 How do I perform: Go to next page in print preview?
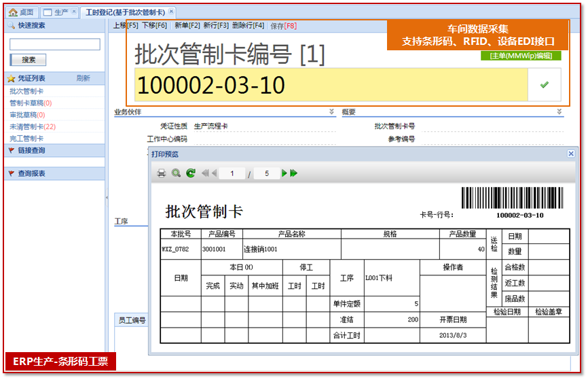284,173
